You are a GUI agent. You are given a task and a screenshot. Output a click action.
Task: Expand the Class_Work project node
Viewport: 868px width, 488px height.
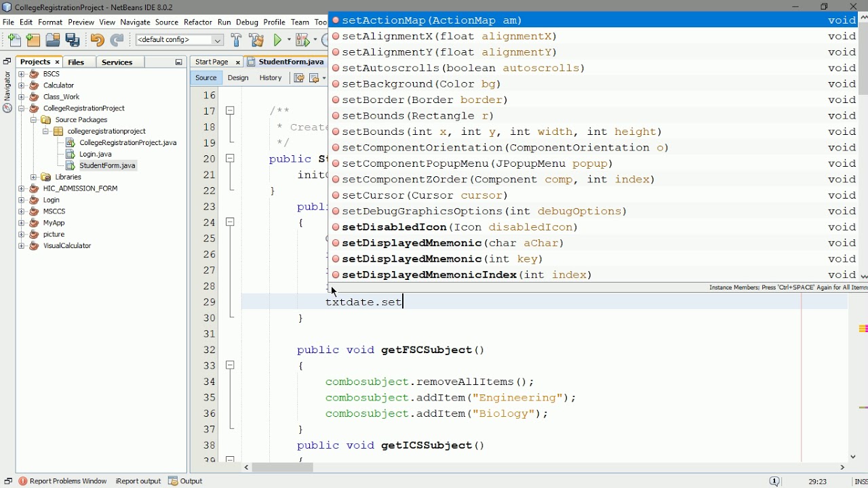pyautogui.click(x=22, y=97)
